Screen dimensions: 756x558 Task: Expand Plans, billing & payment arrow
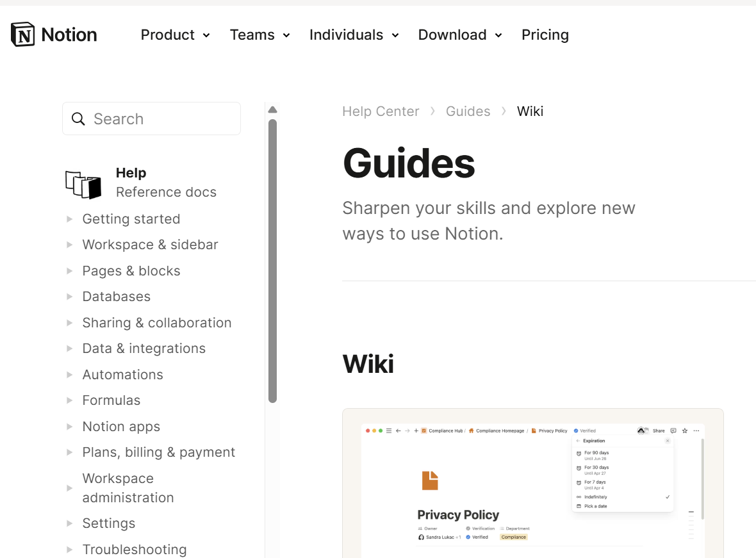(x=69, y=452)
